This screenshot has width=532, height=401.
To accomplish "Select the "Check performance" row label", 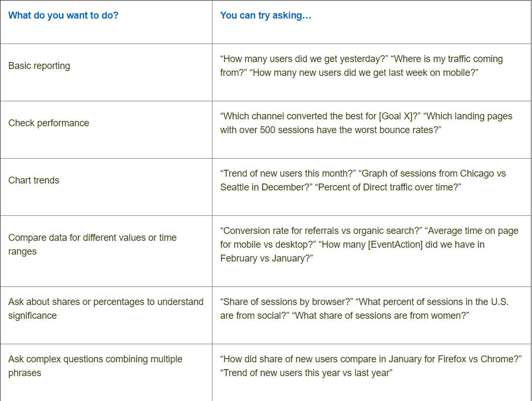I will click(49, 123).
